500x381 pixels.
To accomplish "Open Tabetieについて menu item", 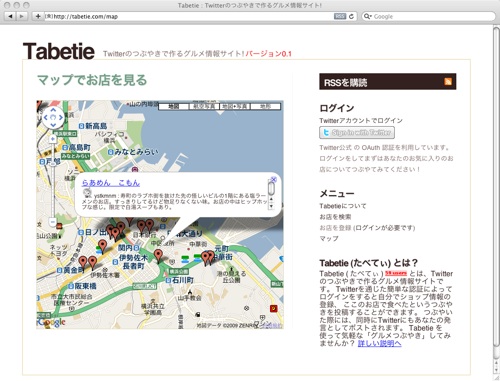I will point(343,206).
